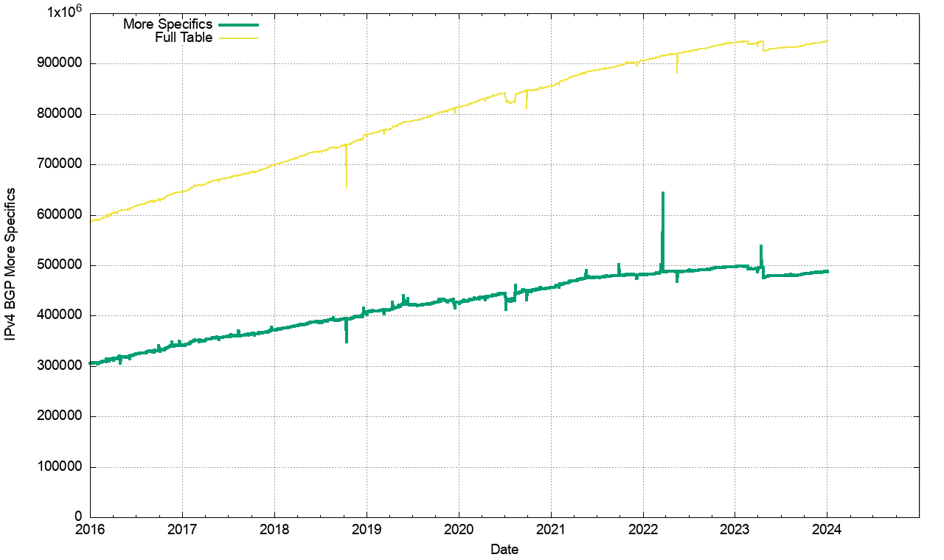Click the 0 y-axis tick label
944x560 pixels.
pyautogui.click(x=77, y=517)
